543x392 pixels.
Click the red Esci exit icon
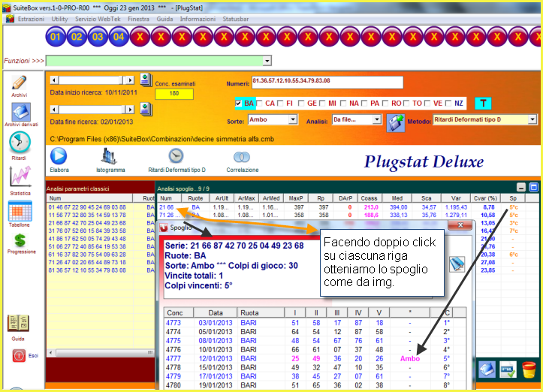pos(19,356)
